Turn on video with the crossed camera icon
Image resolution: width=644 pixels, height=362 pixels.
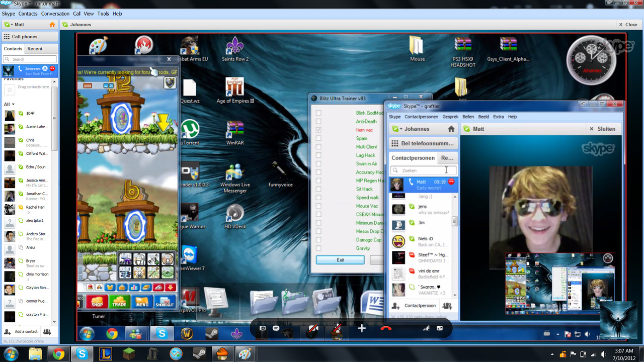(x=313, y=328)
